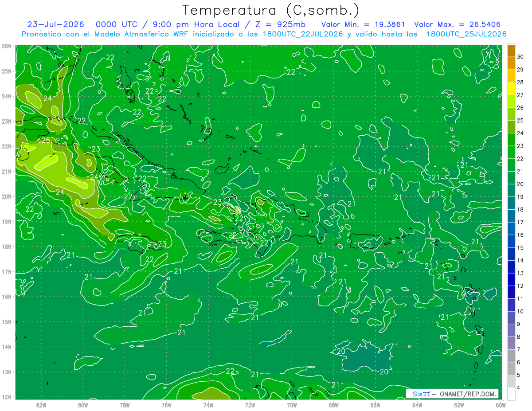
Task: Click the legend label "4" on the color bar
Action: click(519, 388)
